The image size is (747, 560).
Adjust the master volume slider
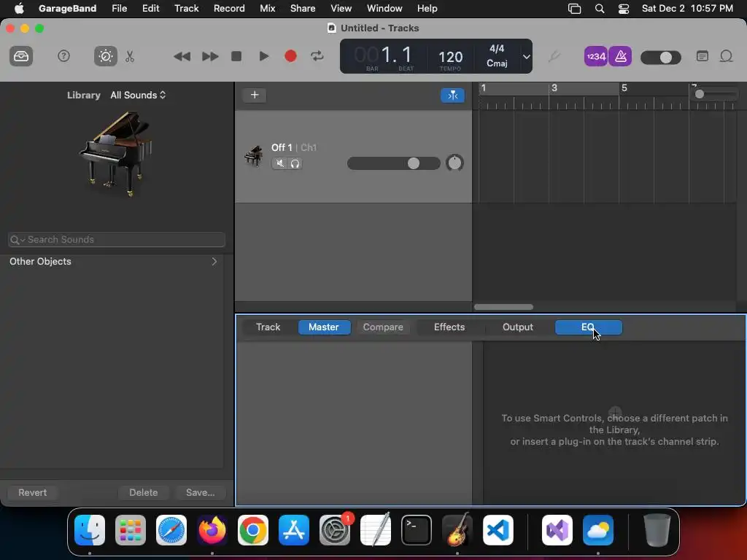pyautogui.click(x=661, y=58)
